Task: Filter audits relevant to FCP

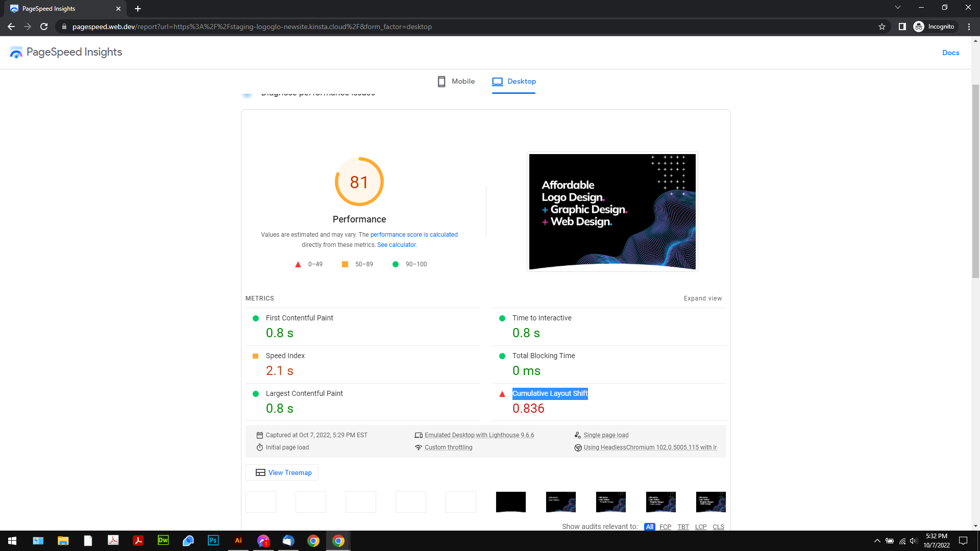Action: click(x=665, y=527)
